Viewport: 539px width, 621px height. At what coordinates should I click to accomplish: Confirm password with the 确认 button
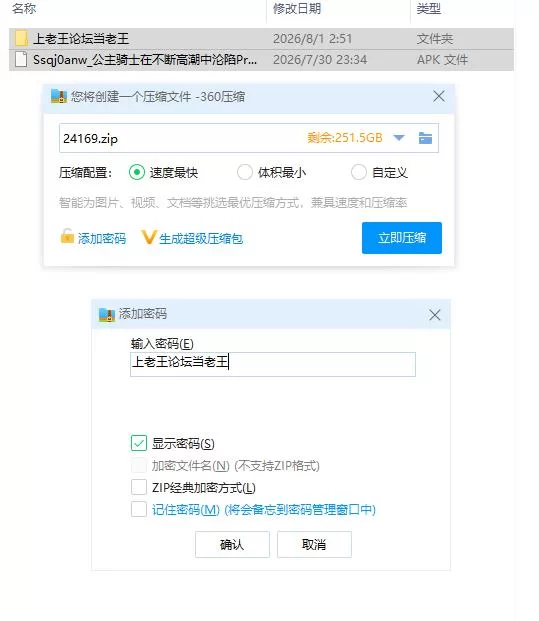coord(232,545)
